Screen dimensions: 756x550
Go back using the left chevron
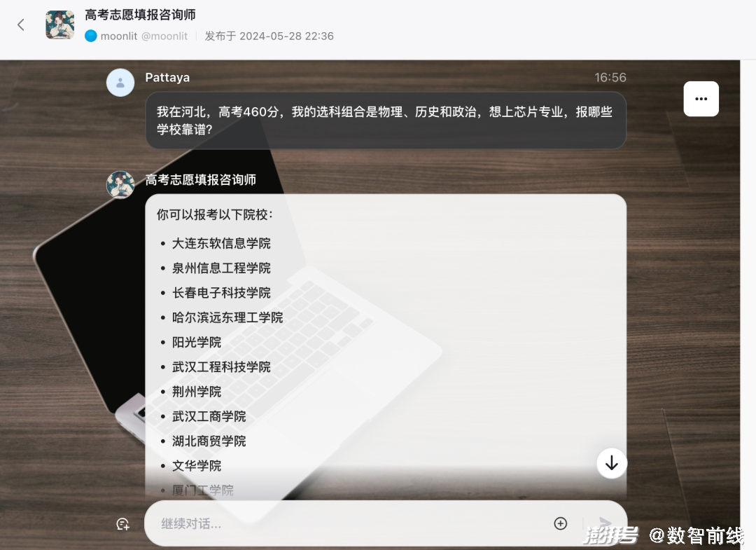21,25
